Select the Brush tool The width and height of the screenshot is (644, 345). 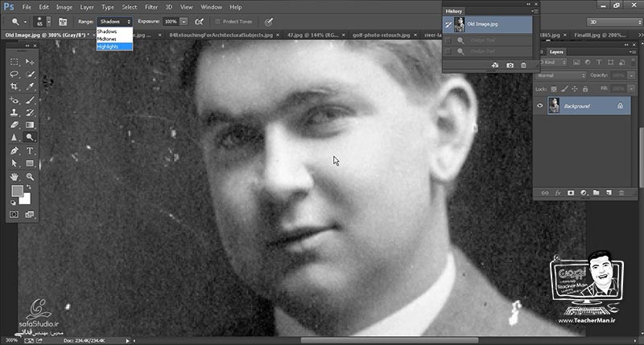point(30,100)
